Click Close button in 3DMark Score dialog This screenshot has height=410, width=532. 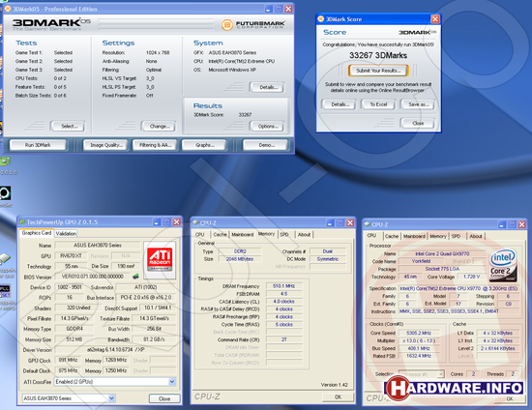tap(418, 123)
